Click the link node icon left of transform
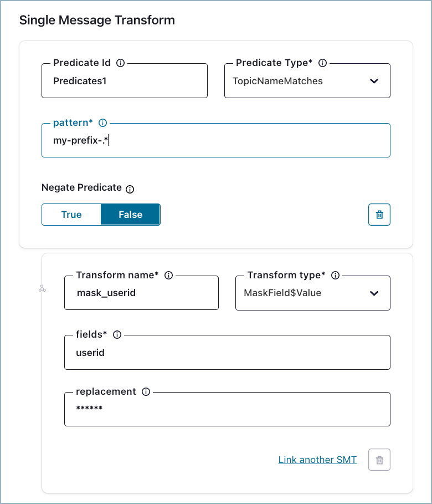This screenshot has width=432, height=504. point(42,289)
